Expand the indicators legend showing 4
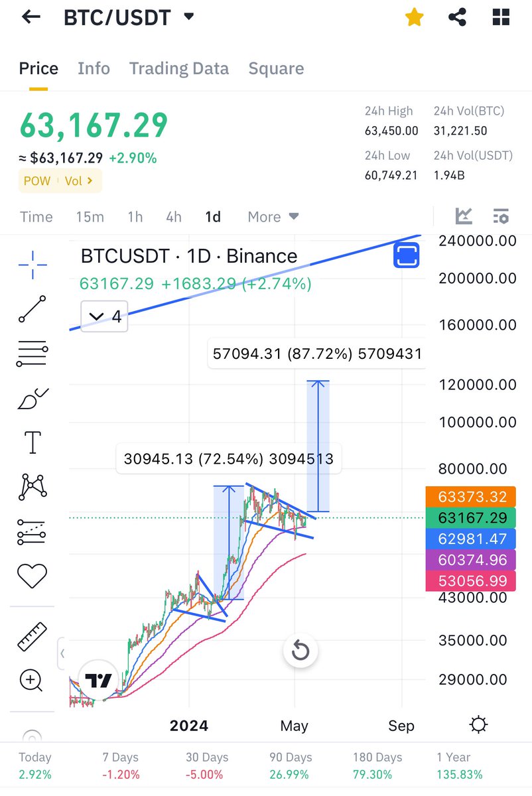 (x=105, y=316)
